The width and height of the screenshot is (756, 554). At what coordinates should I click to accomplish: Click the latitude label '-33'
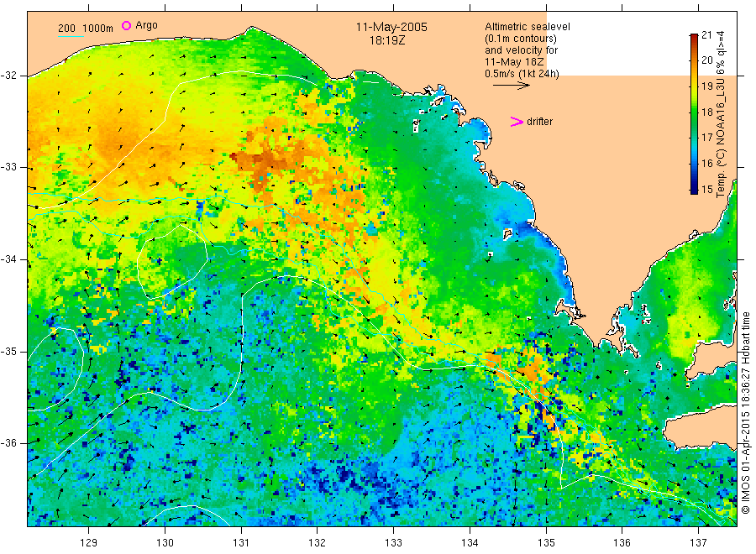(x=8, y=167)
